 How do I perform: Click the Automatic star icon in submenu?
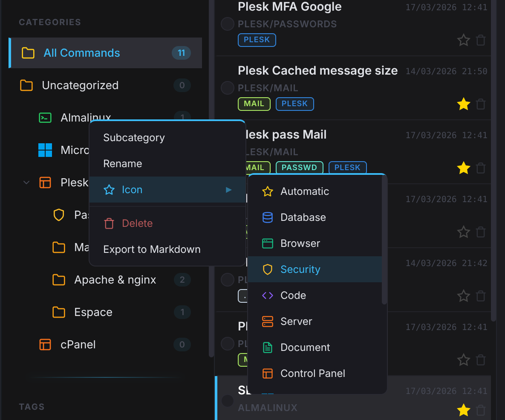268,191
